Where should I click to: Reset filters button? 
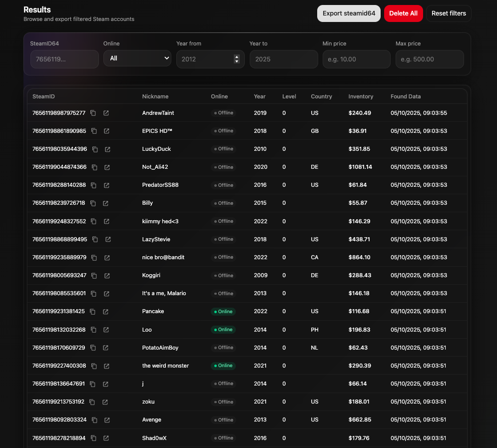click(x=449, y=13)
